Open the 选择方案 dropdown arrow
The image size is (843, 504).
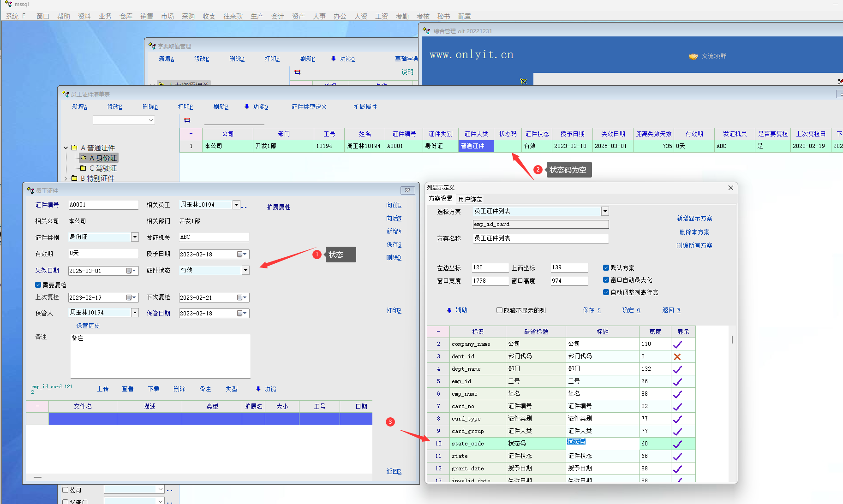pos(604,211)
